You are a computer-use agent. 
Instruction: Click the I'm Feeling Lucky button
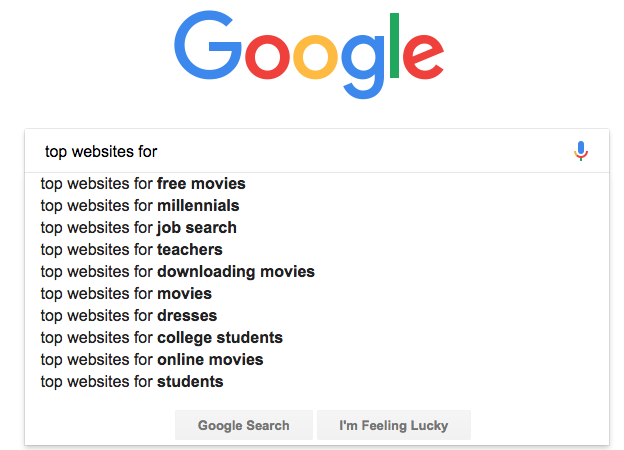click(393, 425)
